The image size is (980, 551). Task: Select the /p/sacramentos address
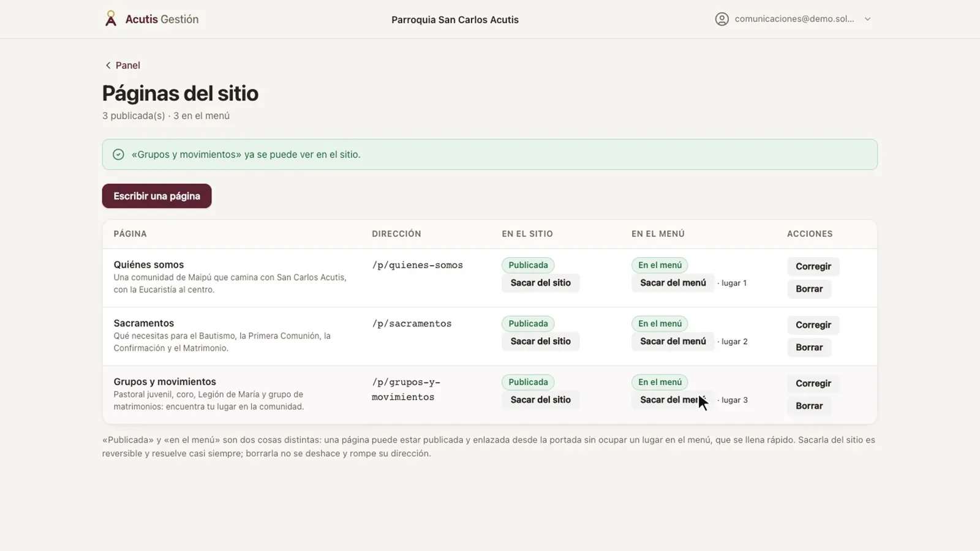pos(412,324)
